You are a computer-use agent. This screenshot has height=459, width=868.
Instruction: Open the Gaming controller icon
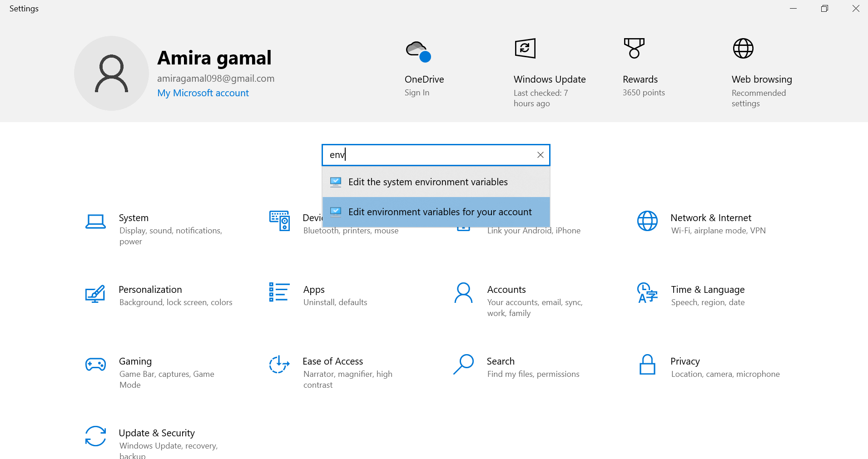95,364
